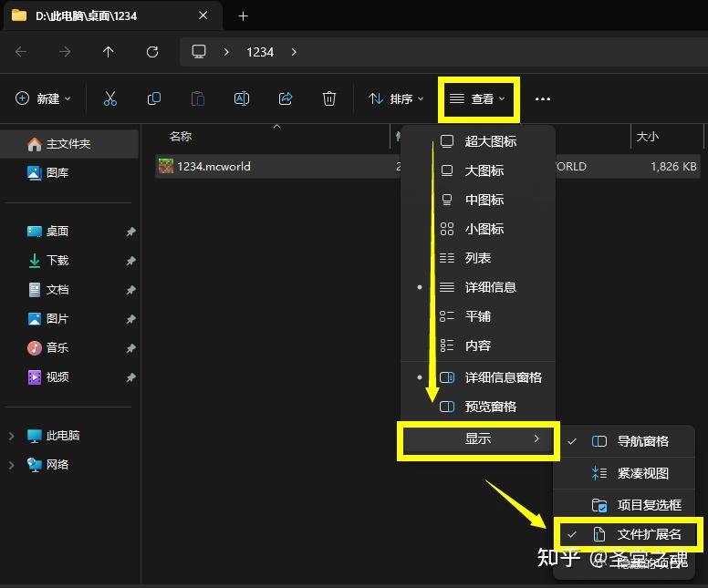The width and height of the screenshot is (708, 588).
Task: Toggle 紧凑视图 compact view option
Action: point(624,473)
